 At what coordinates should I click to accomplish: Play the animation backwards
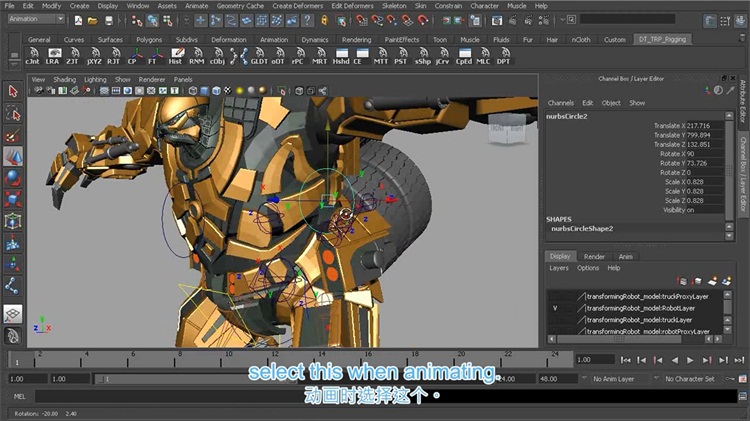click(x=674, y=360)
